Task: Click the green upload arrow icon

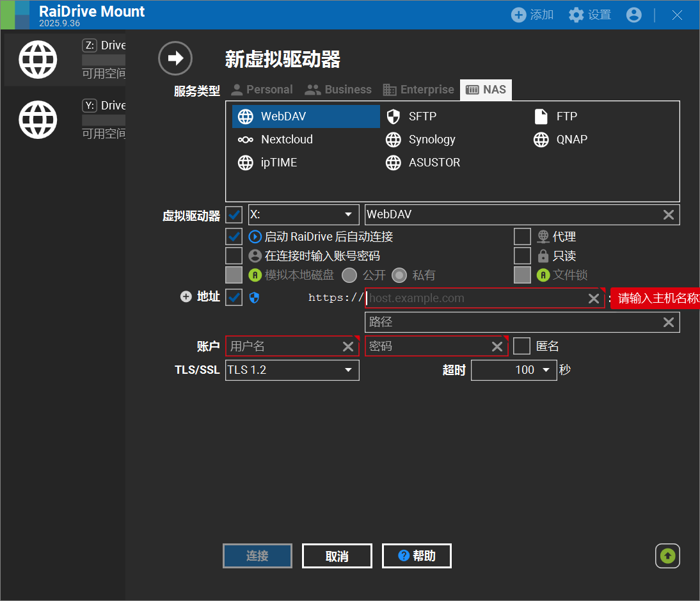Action: [x=667, y=556]
